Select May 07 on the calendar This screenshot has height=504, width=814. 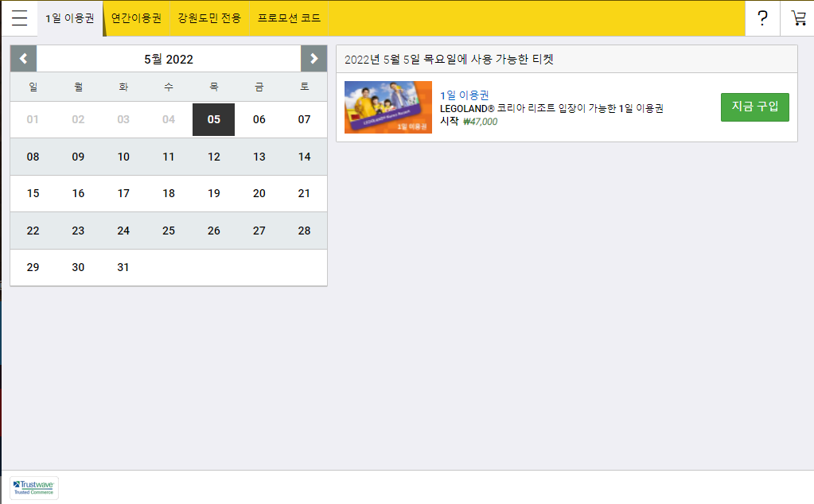[x=304, y=119]
